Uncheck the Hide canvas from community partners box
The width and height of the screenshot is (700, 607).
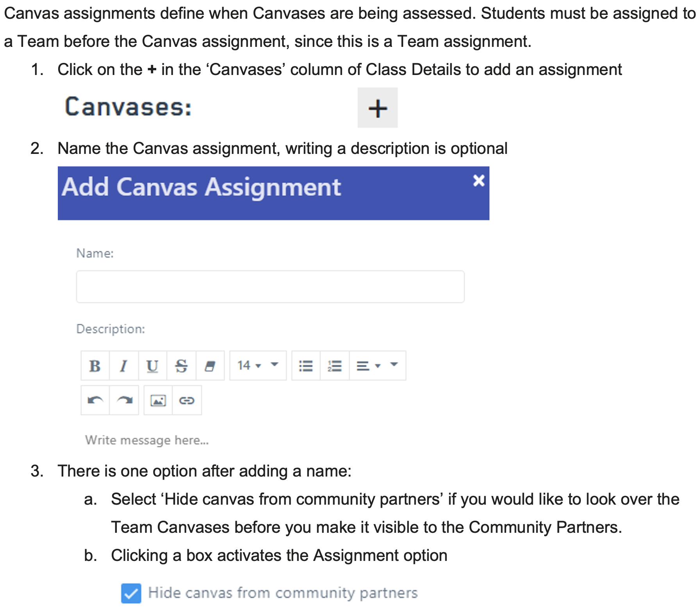click(x=131, y=593)
